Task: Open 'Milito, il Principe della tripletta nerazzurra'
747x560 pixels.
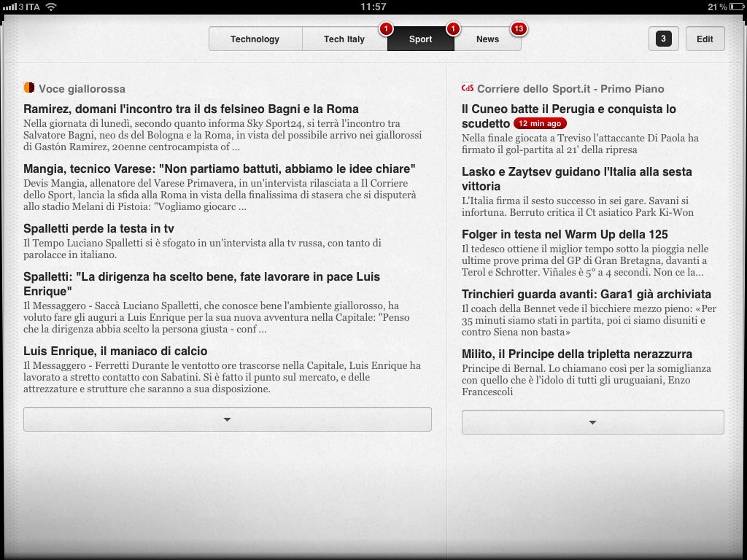Action: [x=577, y=354]
